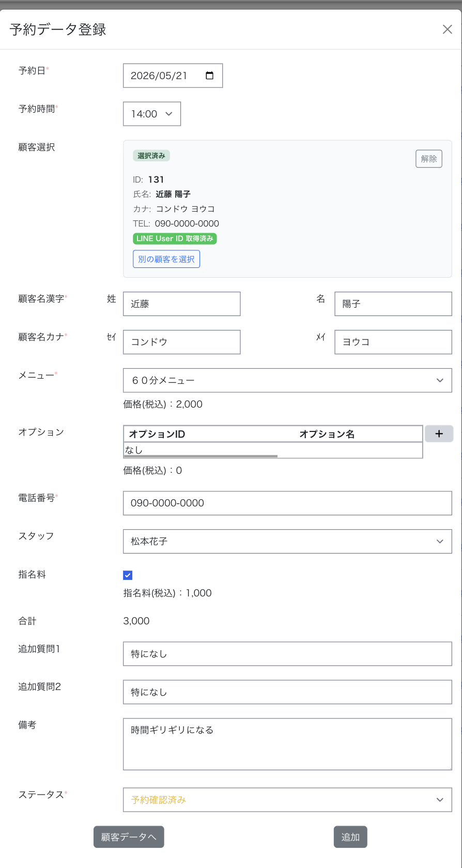The width and height of the screenshot is (462, 868).
Task: Click the 選択済み badge
Action: [151, 156]
